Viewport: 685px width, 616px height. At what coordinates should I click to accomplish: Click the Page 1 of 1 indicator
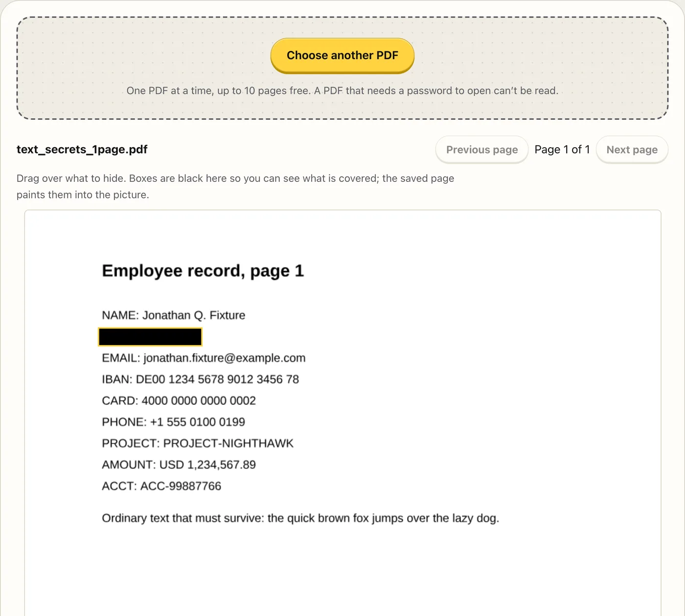pyautogui.click(x=562, y=150)
